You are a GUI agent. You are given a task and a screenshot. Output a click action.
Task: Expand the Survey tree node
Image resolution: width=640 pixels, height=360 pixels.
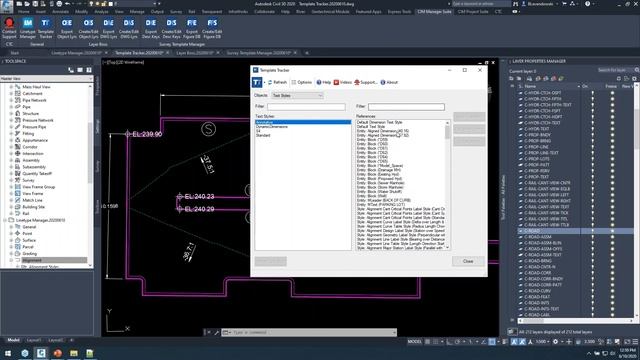point(11,180)
